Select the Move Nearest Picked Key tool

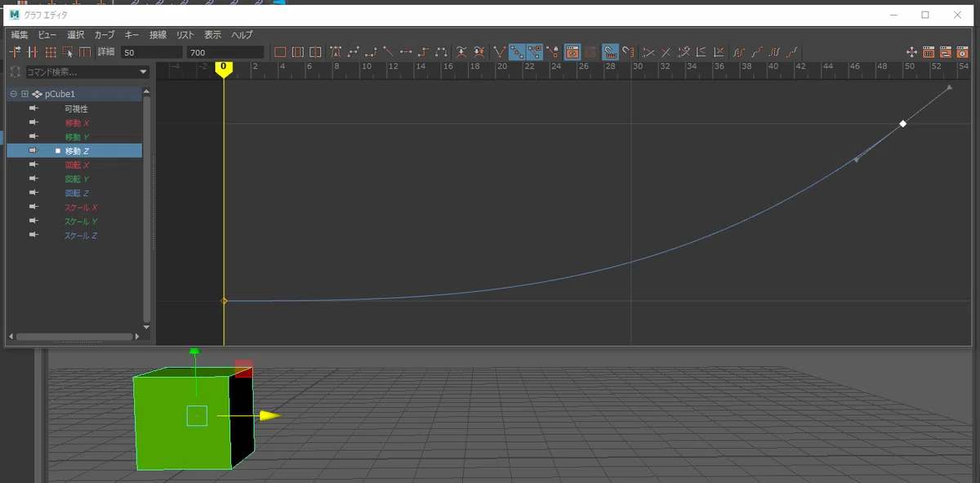(x=15, y=51)
